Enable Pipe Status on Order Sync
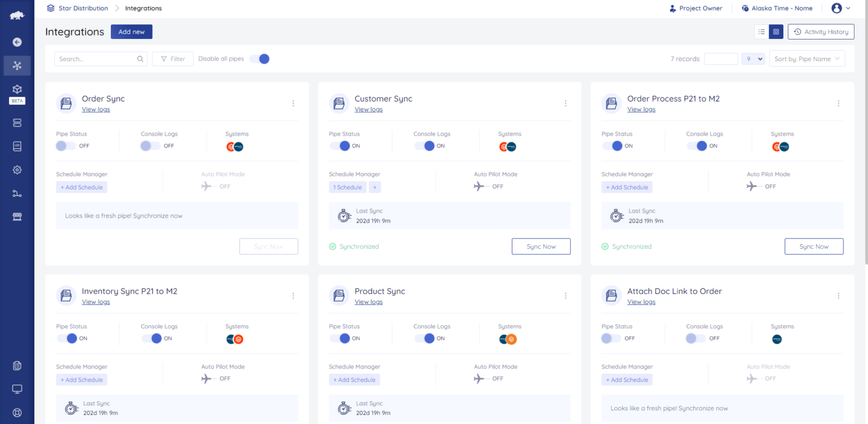This screenshot has width=868, height=424. point(65,146)
